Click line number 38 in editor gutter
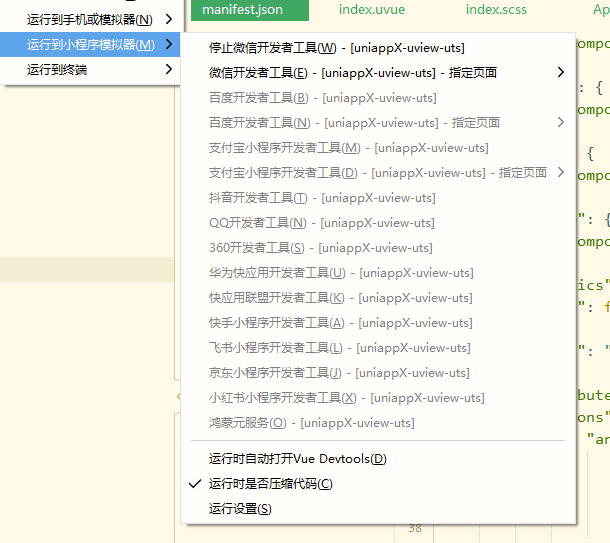Image resolution: width=610 pixels, height=543 pixels. tap(414, 529)
